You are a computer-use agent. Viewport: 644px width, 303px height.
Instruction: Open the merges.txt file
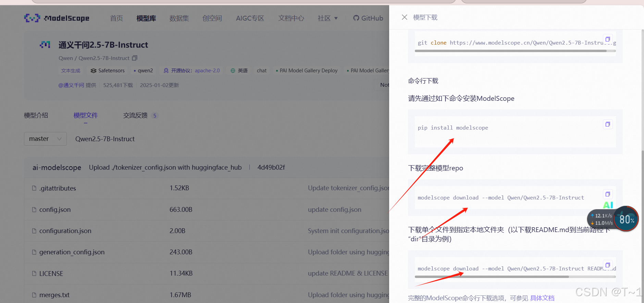click(54, 295)
